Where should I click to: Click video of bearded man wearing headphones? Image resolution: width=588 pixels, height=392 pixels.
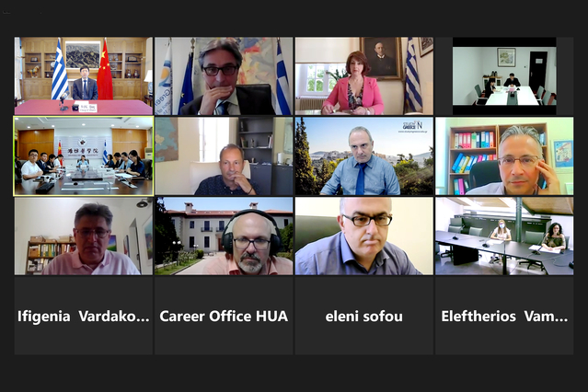(x=224, y=236)
